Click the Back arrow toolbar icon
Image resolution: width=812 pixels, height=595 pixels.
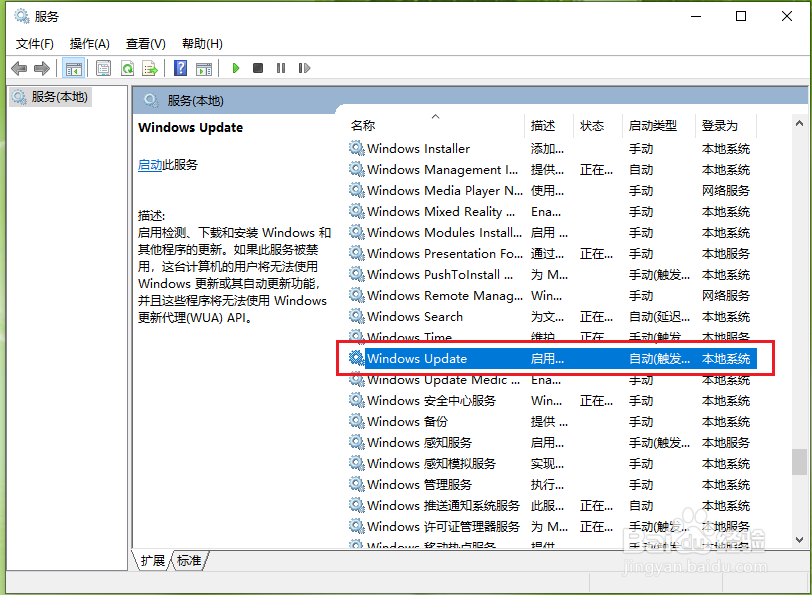coord(19,68)
